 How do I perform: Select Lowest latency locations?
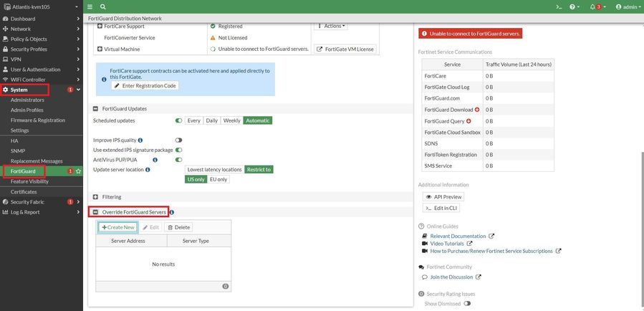[214, 169]
